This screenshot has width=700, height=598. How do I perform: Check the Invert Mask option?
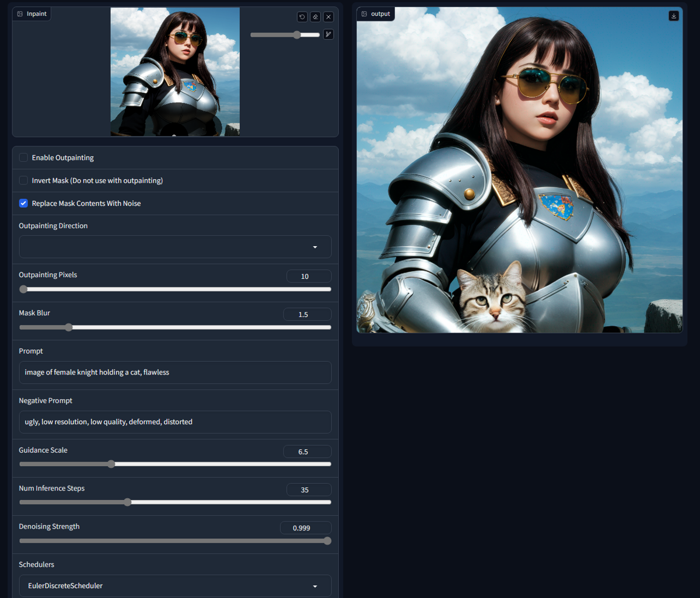click(x=23, y=180)
